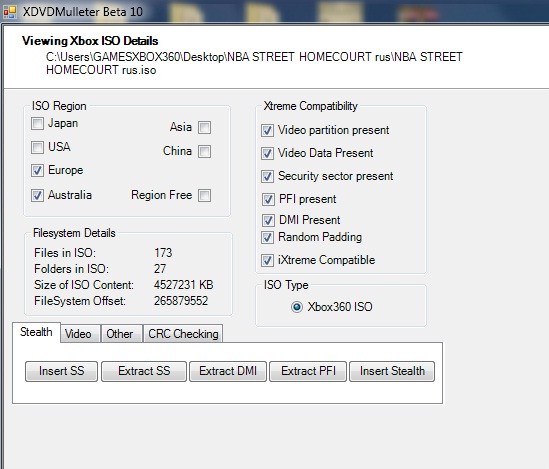Image resolution: width=549 pixels, height=469 pixels.
Task: Enable the Asia region checkbox
Action: (204, 127)
